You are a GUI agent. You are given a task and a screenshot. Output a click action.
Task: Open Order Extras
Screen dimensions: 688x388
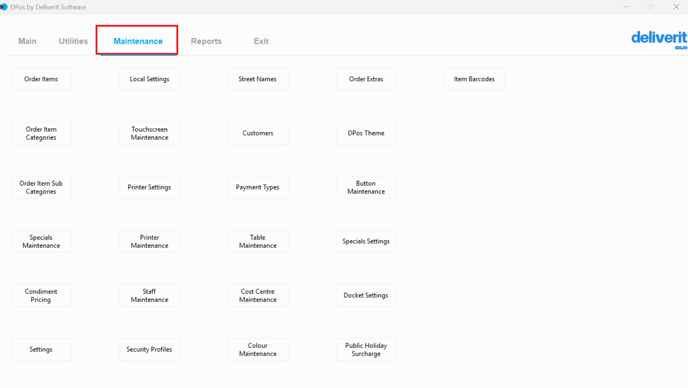pyautogui.click(x=366, y=79)
